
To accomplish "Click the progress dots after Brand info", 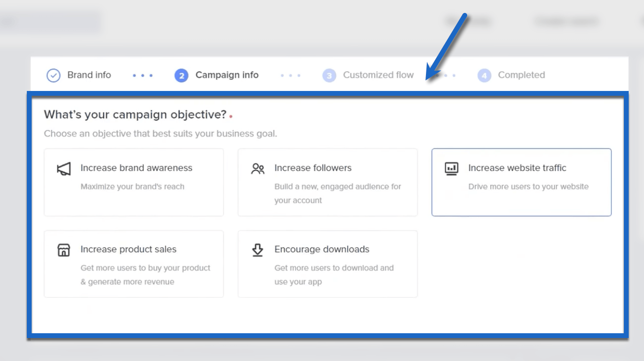I will point(142,75).
